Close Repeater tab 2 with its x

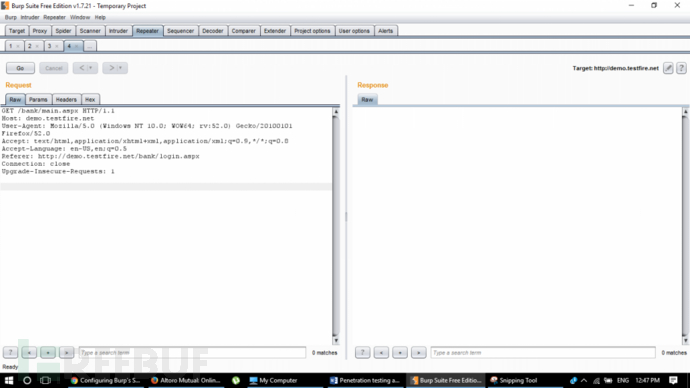click(37, 46)
